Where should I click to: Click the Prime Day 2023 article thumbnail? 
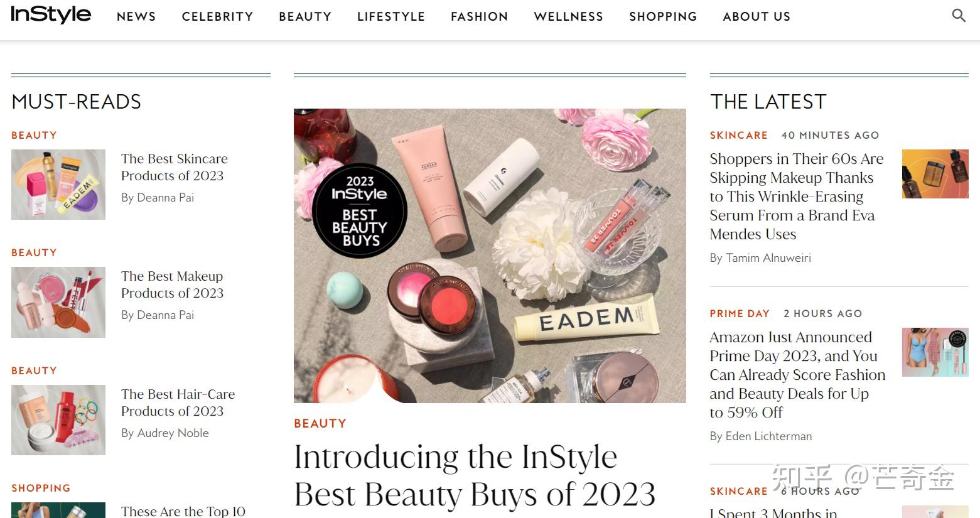point(935,352)
